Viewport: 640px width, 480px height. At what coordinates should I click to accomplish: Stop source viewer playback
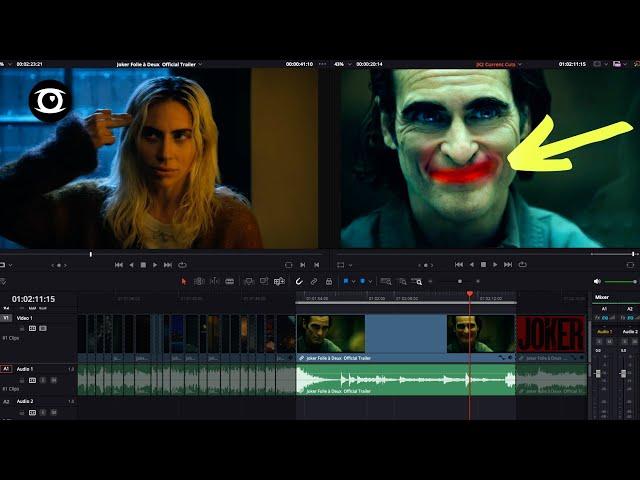[x=143, y=265]
